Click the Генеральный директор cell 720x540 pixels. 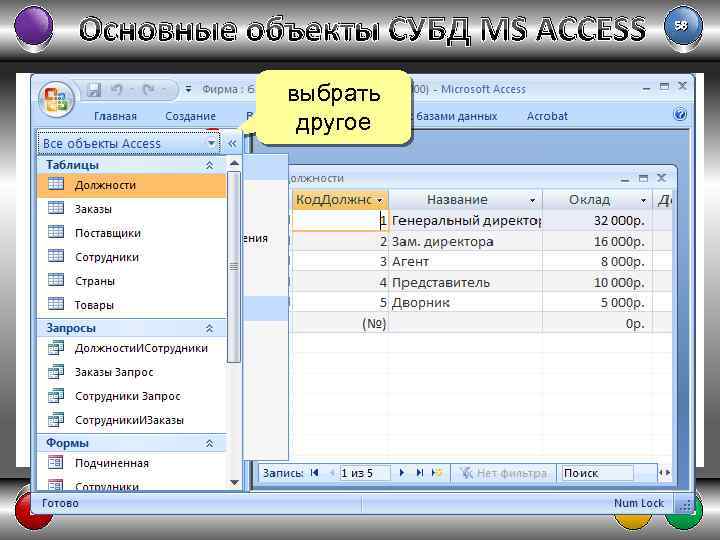tap(465, 221)
